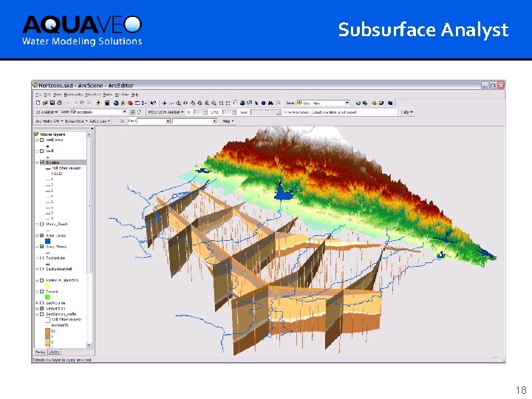Open the MODFLOW Analyst dropdown
The width and height of the screenshot is (532, 399).
click(166, 112)
